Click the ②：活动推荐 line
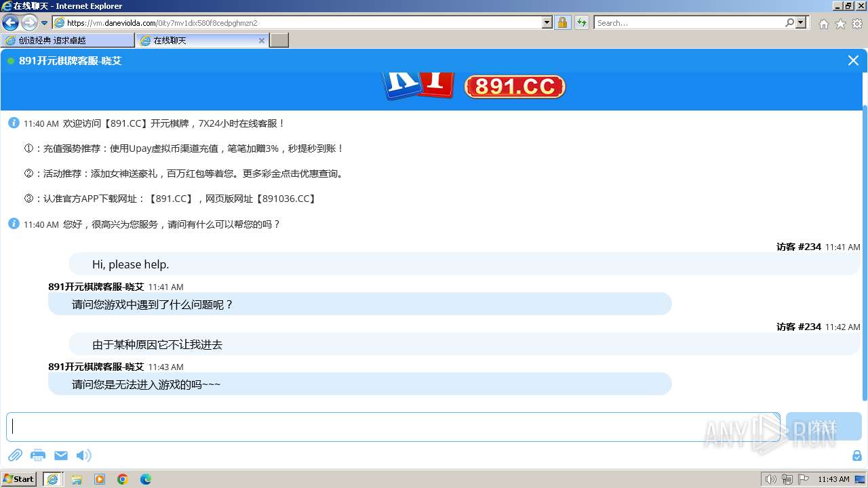Screen dimensions: 868x488 click(x=184, y=174)
